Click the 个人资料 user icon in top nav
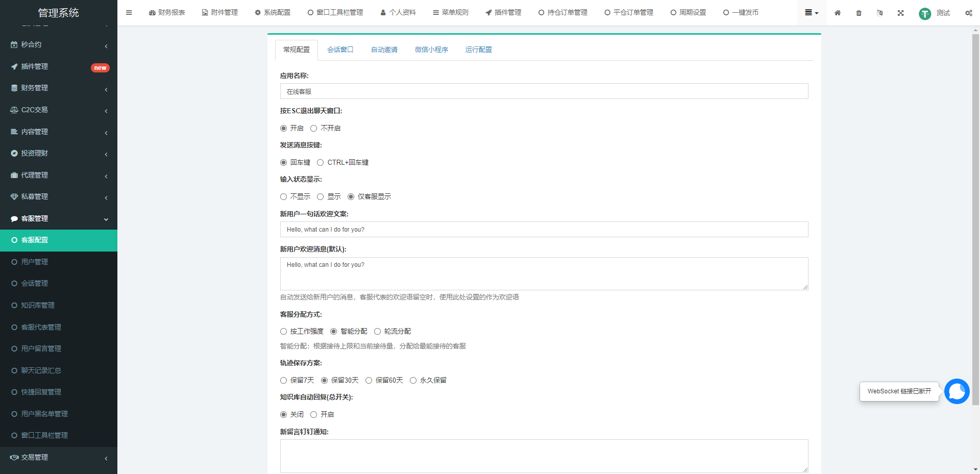980x474 pixels. pyautogui.click(x=383, y=13)
